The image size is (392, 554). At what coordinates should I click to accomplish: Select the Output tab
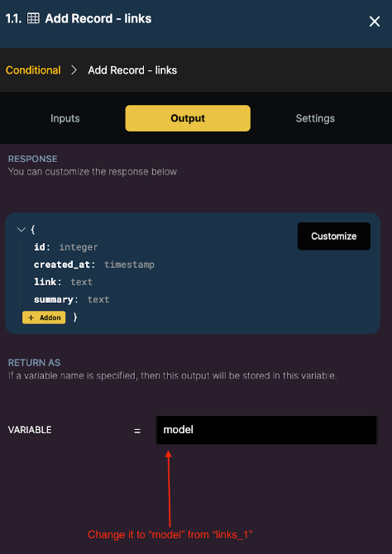(188, 118)
